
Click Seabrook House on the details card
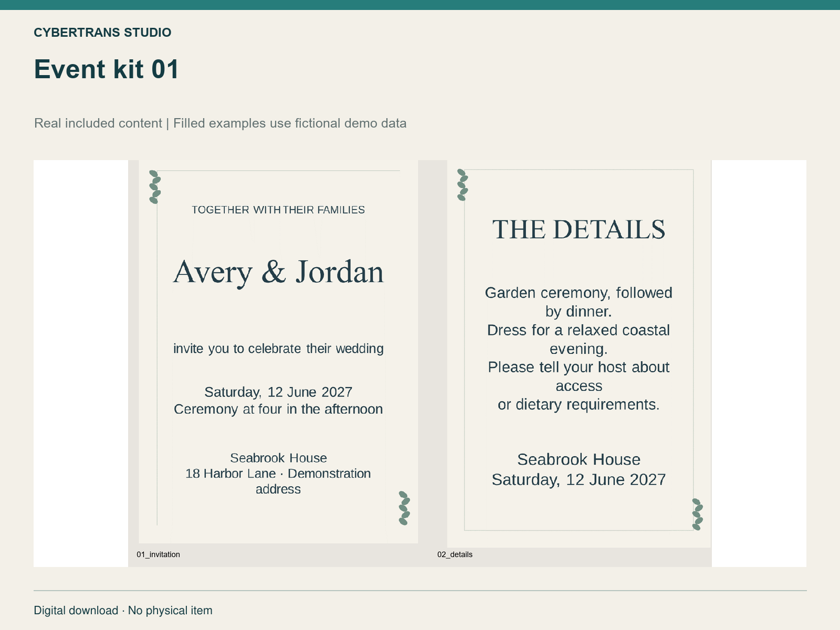[x=579, y=459]
